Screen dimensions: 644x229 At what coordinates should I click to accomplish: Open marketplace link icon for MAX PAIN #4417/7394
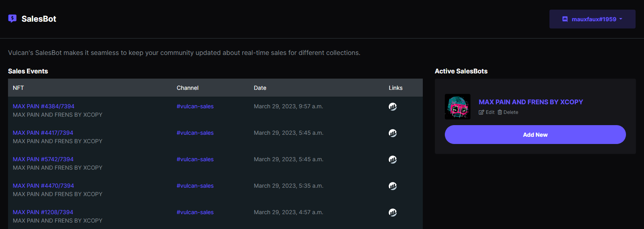[393, 133]
